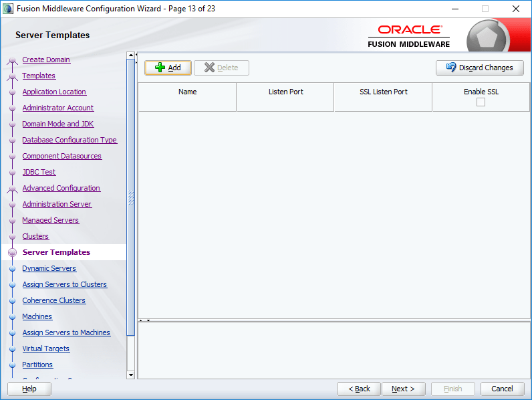532x400 pixels.
Task: Go to Administration Server step
Action: 57,204
